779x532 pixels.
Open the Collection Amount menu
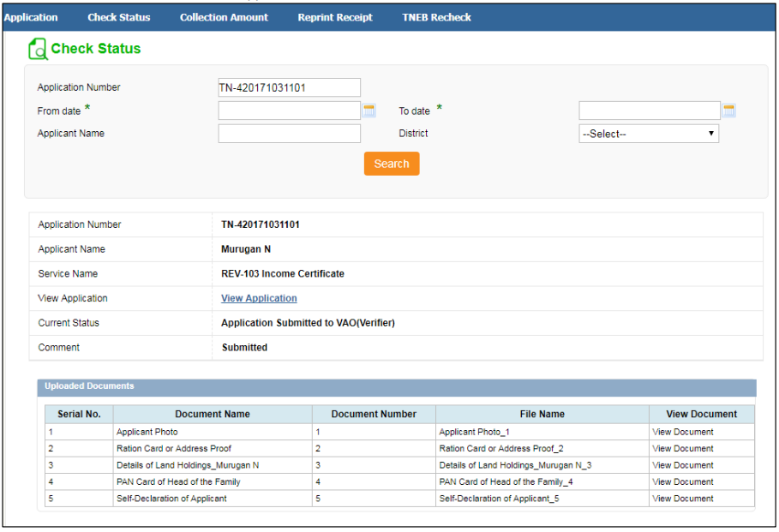[224, 17]
